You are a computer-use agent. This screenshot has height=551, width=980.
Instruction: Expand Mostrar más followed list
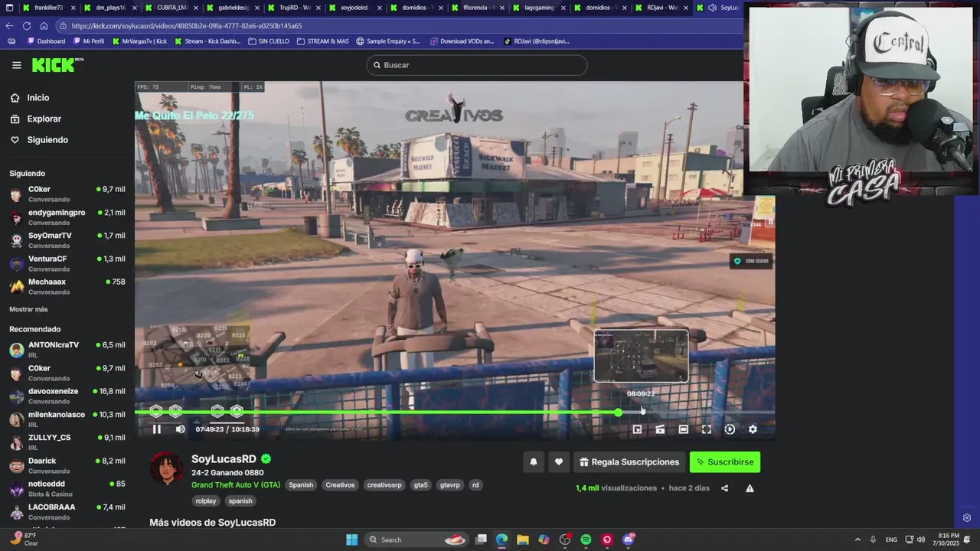[28, 309]
